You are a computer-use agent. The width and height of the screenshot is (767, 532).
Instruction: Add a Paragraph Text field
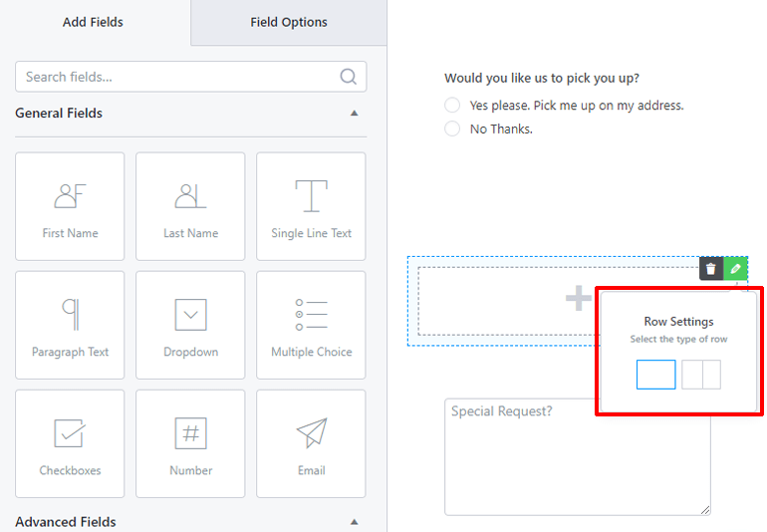(70, 325)
